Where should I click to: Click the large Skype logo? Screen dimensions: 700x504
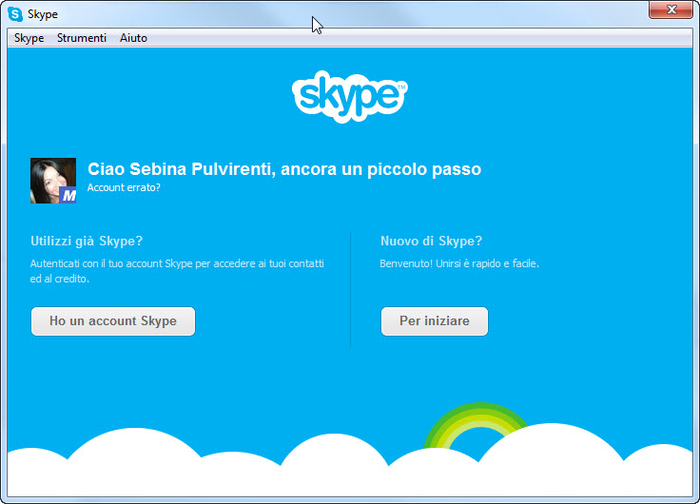pos(349,96)
